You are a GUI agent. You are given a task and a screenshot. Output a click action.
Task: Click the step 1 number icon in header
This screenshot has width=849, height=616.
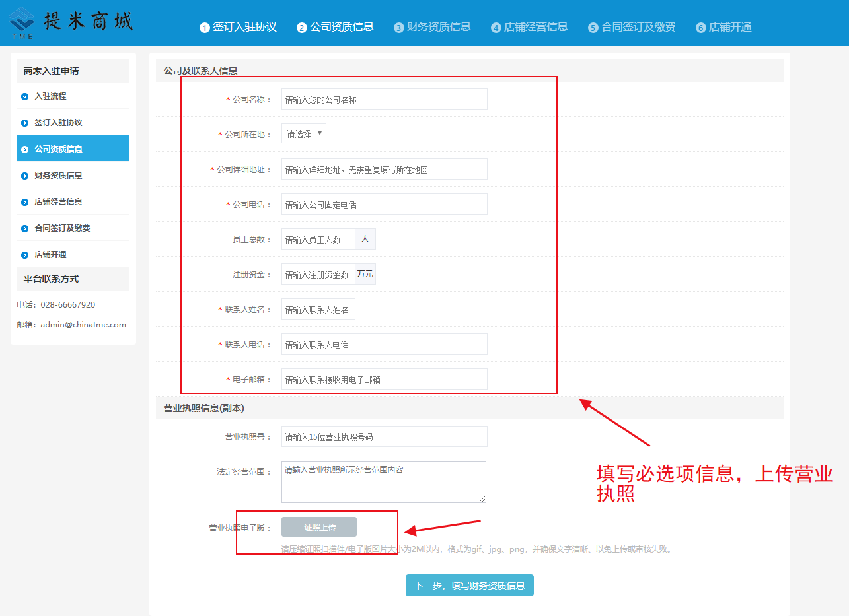click(x=205, y=28)
